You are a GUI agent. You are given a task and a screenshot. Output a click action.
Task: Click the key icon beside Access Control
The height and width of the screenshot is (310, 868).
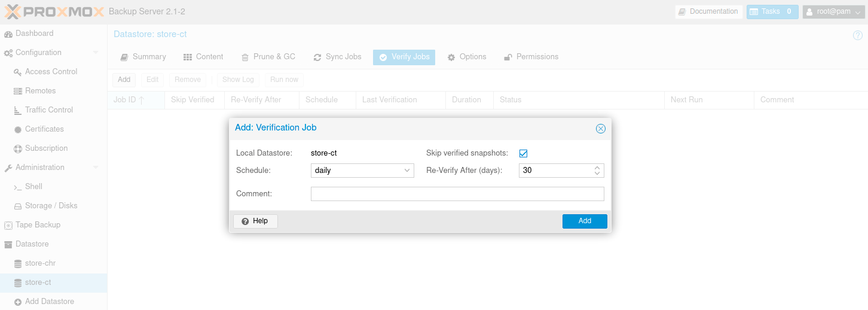pyautogui.click(x=18, y=72)
